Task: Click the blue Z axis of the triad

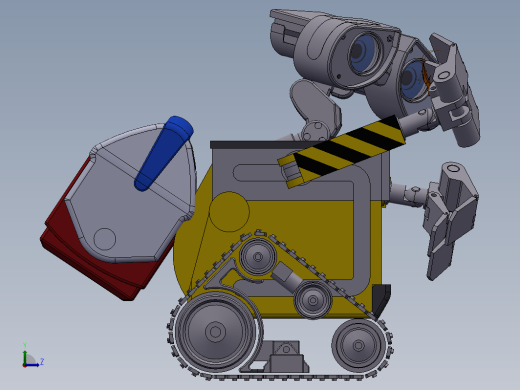Action: tap(32, 365)
